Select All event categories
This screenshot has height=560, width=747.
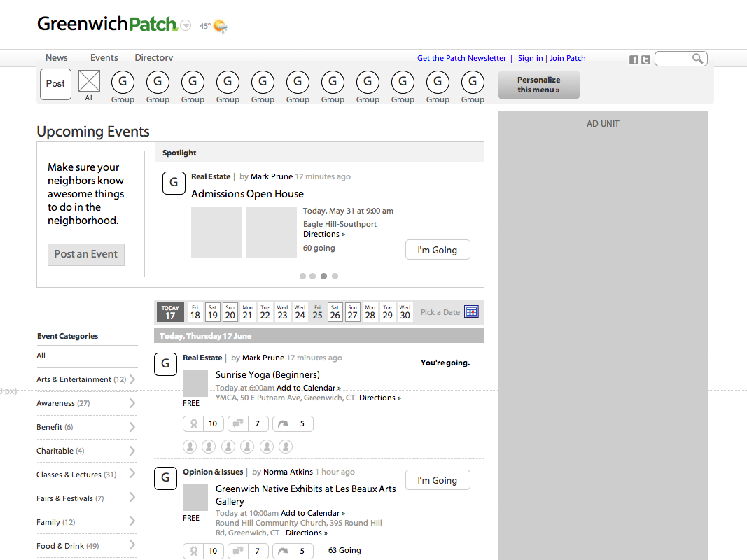point(41,356)
